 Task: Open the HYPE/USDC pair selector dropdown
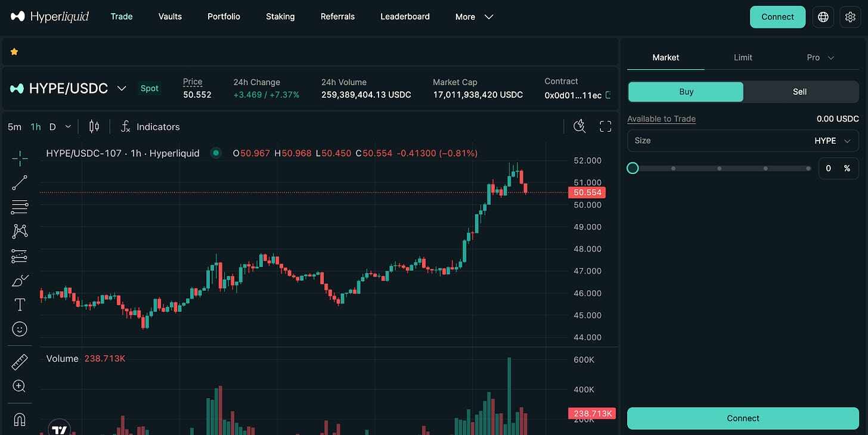122,88
